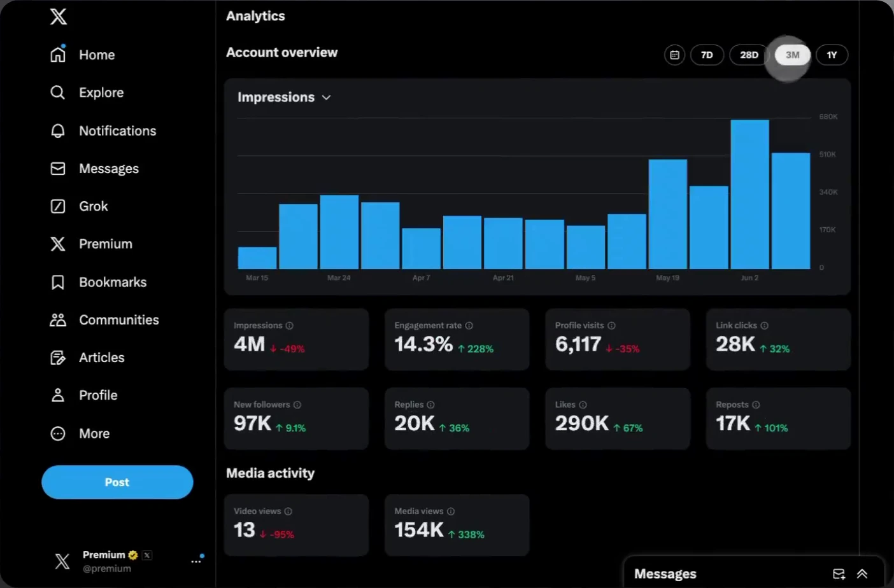Open account options three-dot menu
This screenshot has height=588, width=894.
tap(196, 561)
